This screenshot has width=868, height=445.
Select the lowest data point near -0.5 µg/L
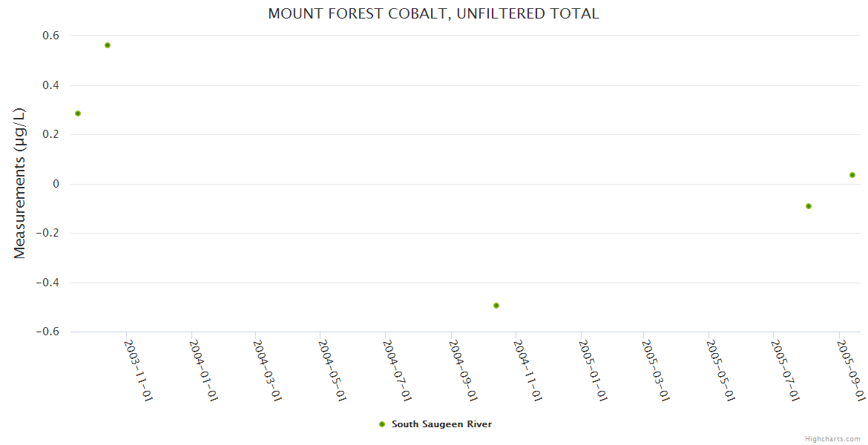pyautogui.click(x=496, y=306)
